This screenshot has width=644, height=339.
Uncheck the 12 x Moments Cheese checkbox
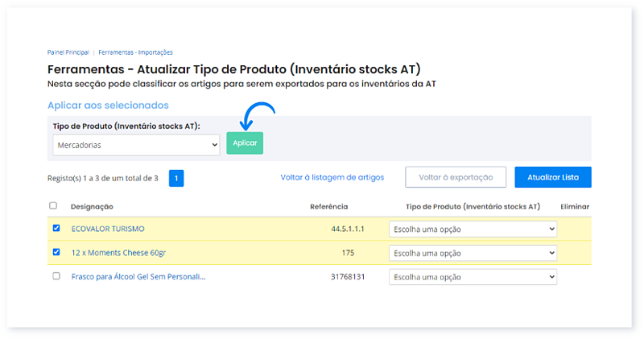pos(56,252)
